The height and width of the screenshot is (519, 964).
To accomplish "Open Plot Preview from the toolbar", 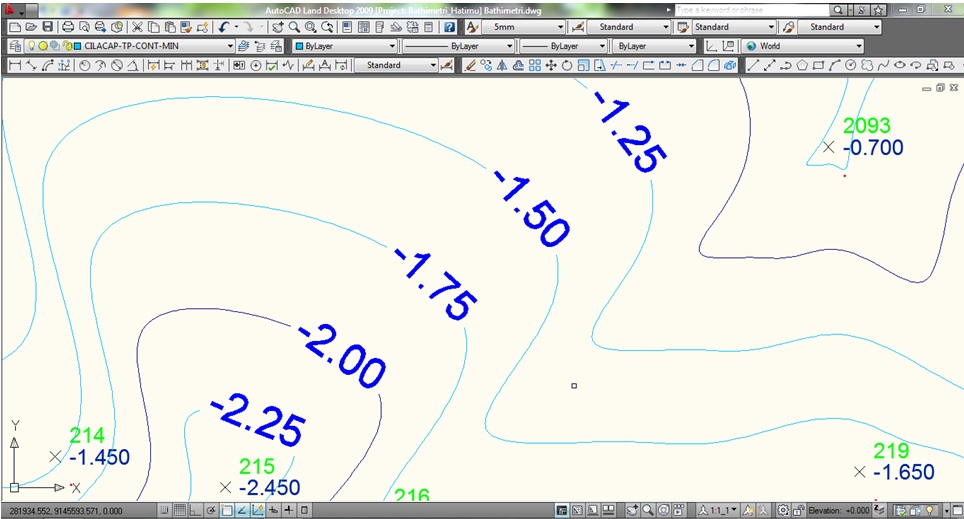I will (84, 27).
